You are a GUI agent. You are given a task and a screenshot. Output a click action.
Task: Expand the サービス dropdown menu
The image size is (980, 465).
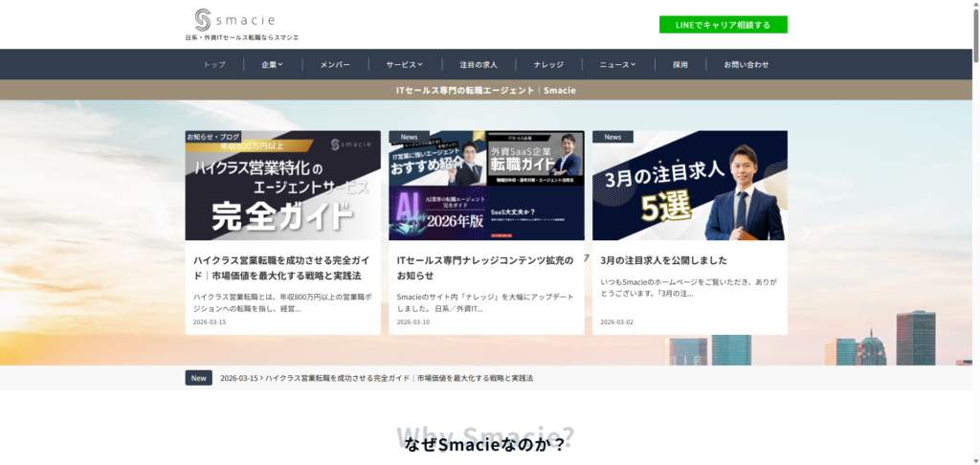click(x=404, y=65)
